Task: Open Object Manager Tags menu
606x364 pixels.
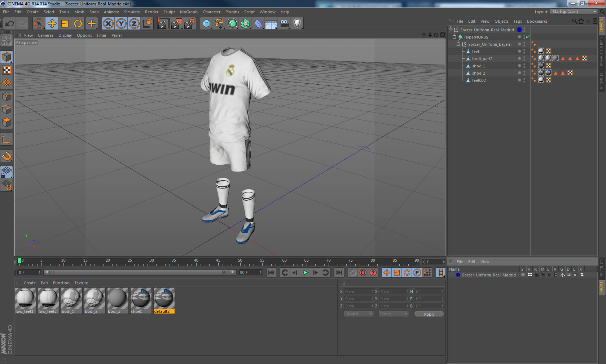Action: coord(518,21)
